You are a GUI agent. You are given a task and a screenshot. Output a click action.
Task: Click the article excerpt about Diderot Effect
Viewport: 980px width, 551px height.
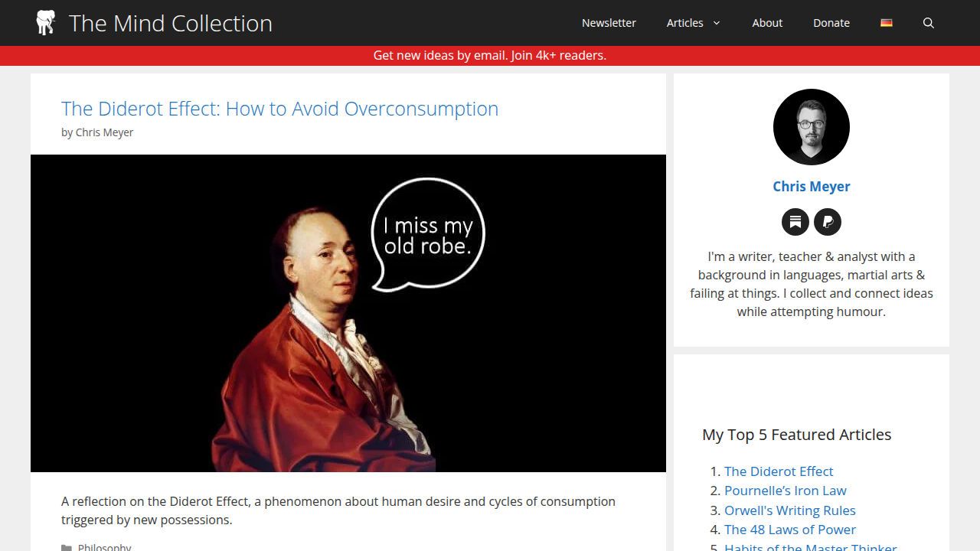tap(338, 510)
